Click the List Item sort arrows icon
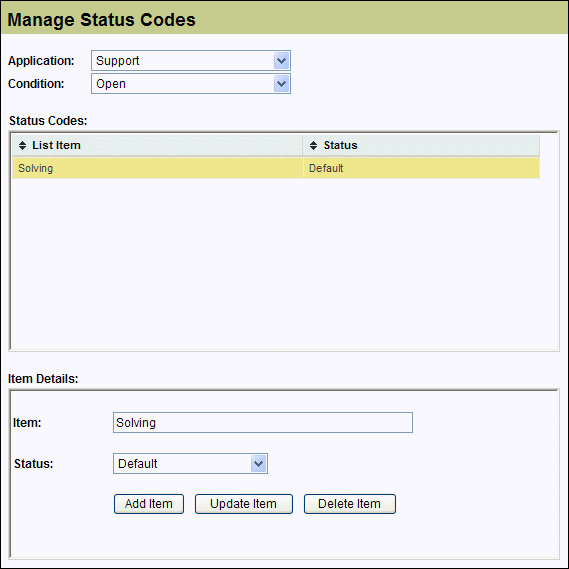The height and width of the screenshot is (569, 569). pos(22,146)
